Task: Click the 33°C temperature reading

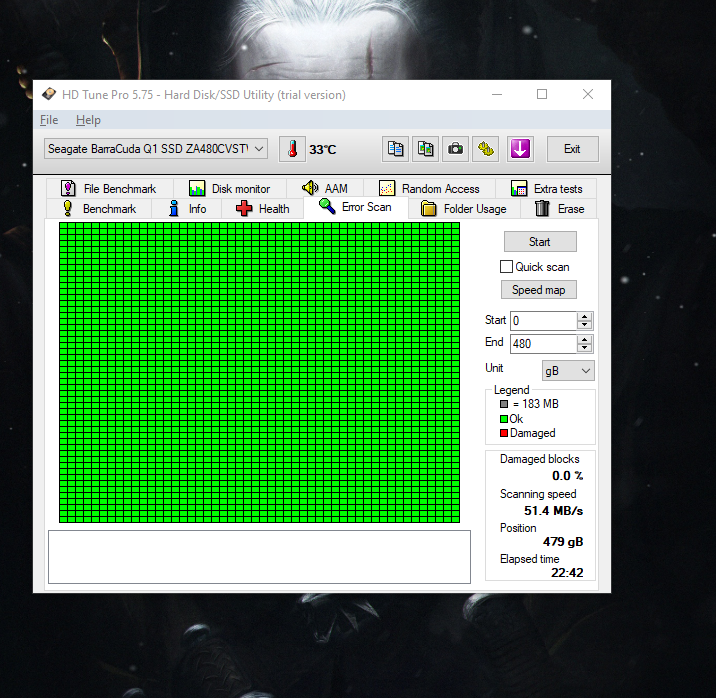Action: (x=322, y=150)
